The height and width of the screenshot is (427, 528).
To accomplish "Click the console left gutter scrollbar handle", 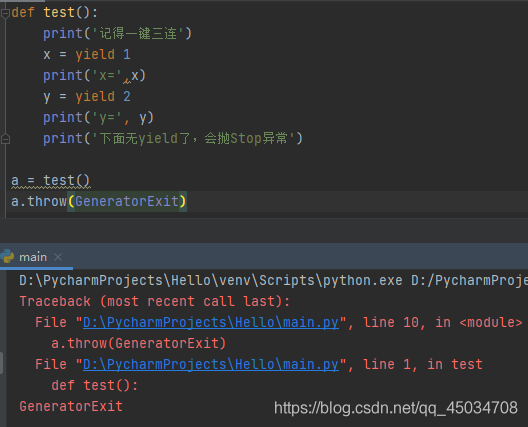I will (x=2, y=363).
